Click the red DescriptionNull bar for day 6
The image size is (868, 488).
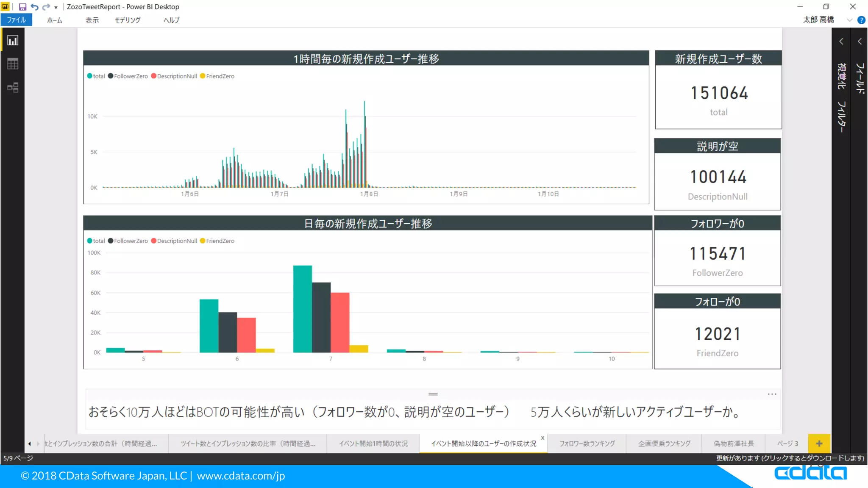[246, 335]
